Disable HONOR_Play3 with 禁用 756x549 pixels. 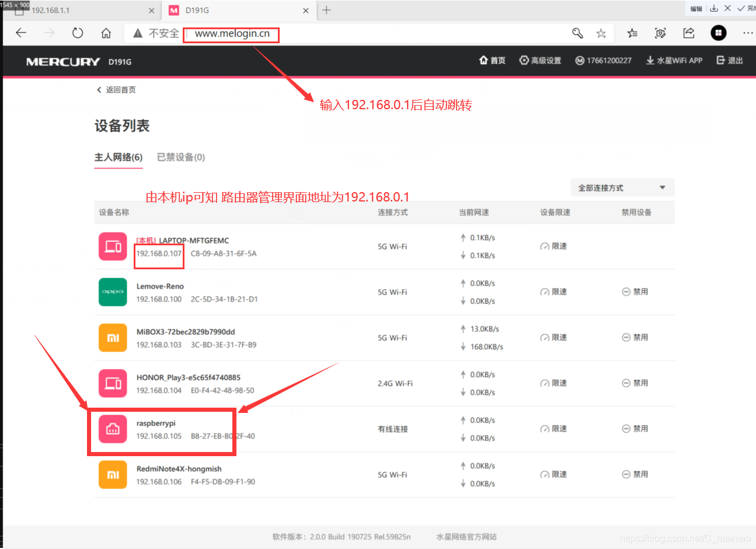coord(635,383)
